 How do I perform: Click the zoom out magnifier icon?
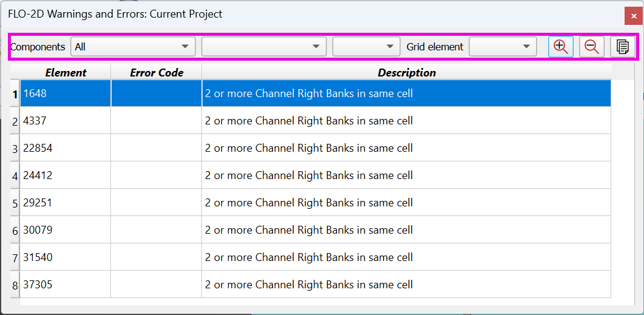[592, 47]
